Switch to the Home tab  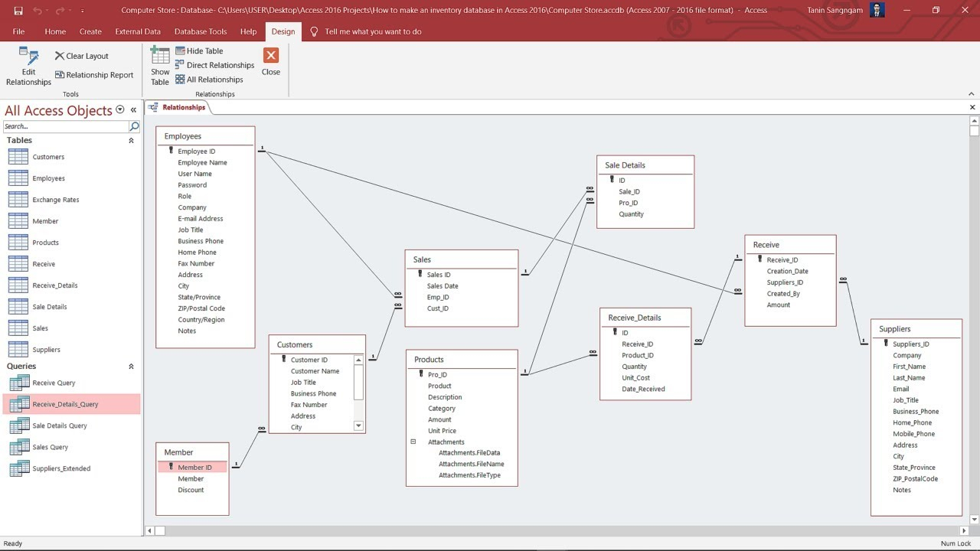point(55,31)
